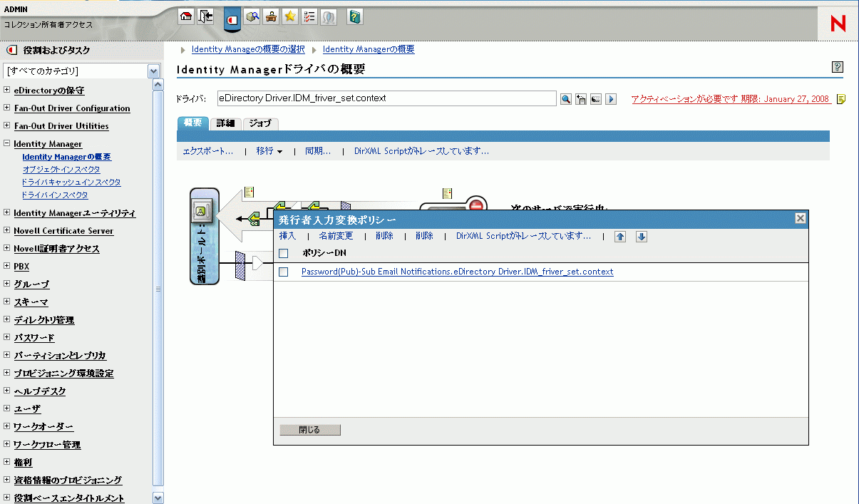Toggle the select-all checkbox beside ポリシーDN
Viewport: 859px width, 504px height.
click(284, 253)
